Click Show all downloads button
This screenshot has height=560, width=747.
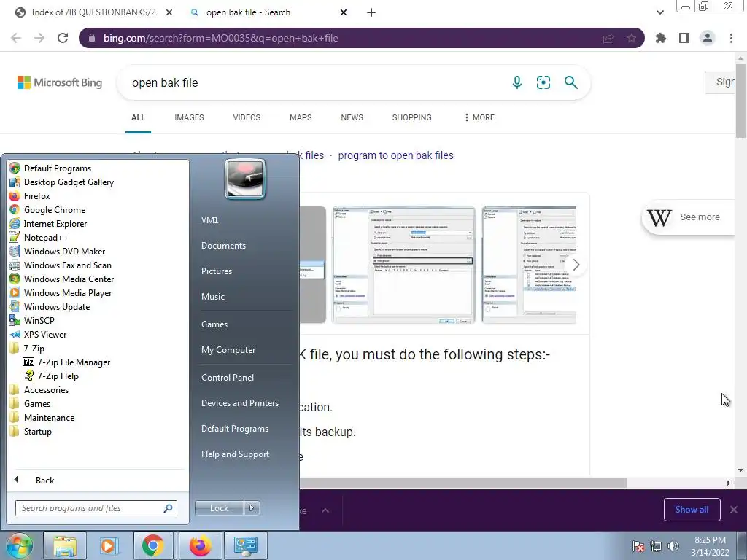(x=692, y=510)
